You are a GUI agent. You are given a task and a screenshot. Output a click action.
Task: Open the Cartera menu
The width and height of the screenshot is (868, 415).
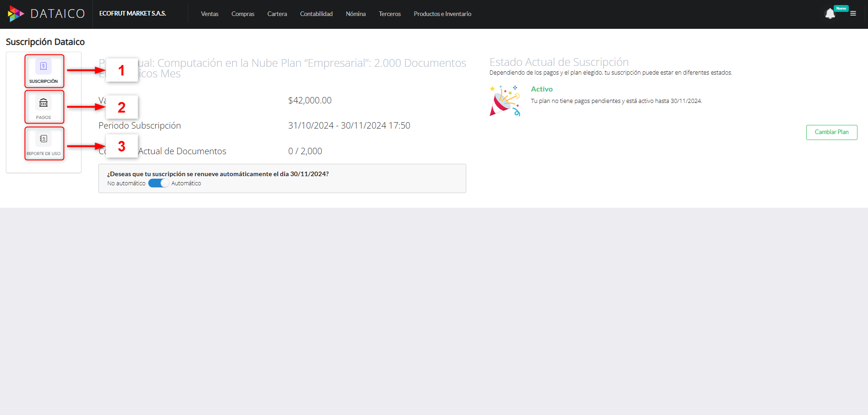click(277, 14)
